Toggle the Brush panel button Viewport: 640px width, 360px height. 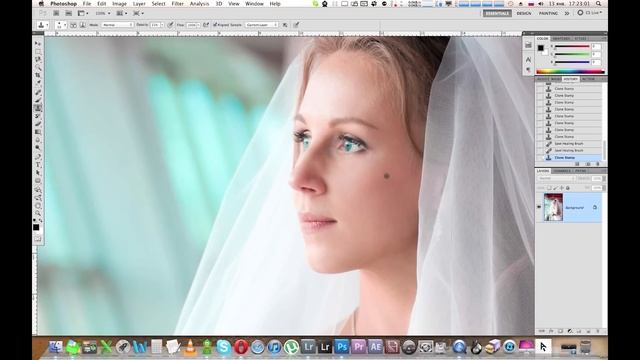click(73, 25)
